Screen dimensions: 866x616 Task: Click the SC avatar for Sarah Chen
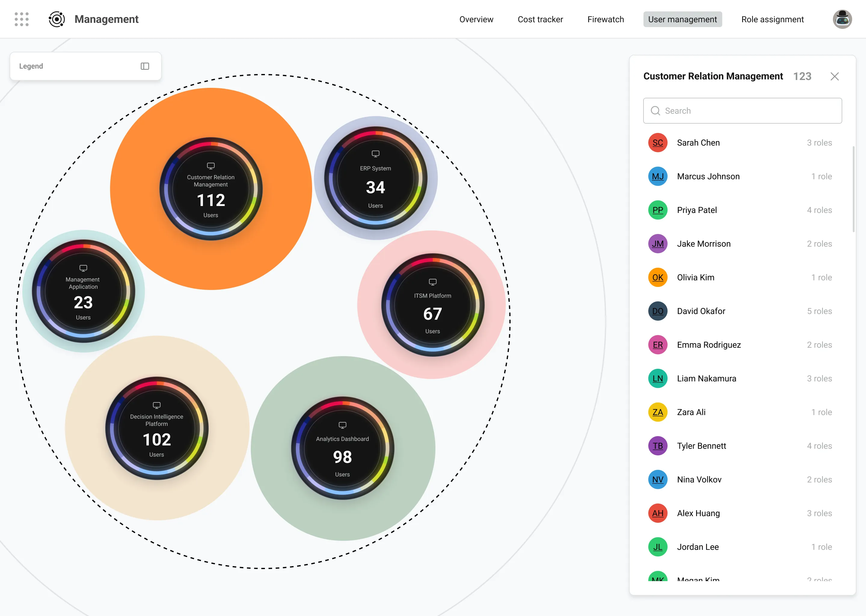(x=657, y=143)
